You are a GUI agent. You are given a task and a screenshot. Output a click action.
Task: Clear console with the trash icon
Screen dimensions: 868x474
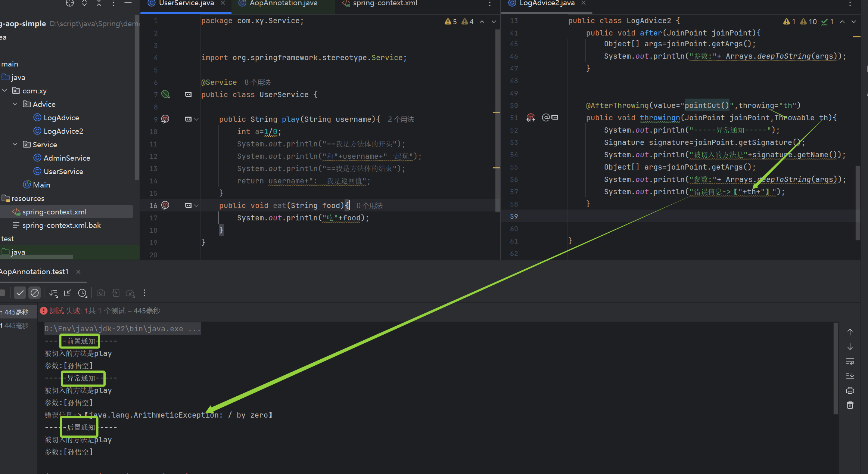pos(850,405)
